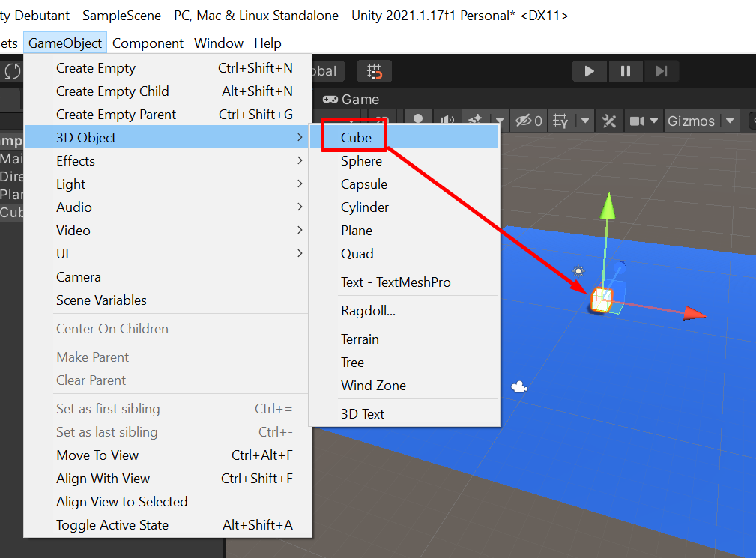The width and height of the screenshot is (756, 558).
Task: Choose Align View to Selected
Action: (166, 501)
